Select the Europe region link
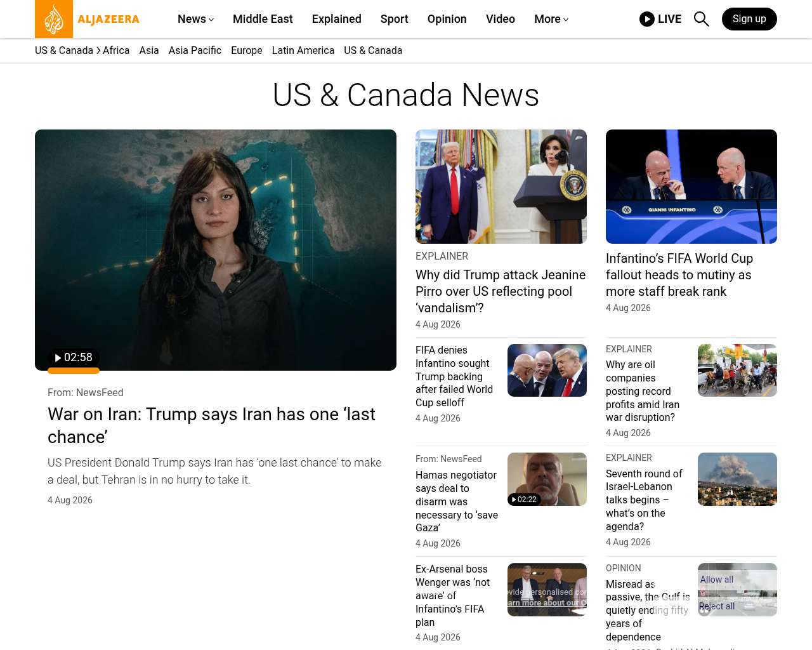This screenshot has width=812, height=650. [x=247, y=51]
